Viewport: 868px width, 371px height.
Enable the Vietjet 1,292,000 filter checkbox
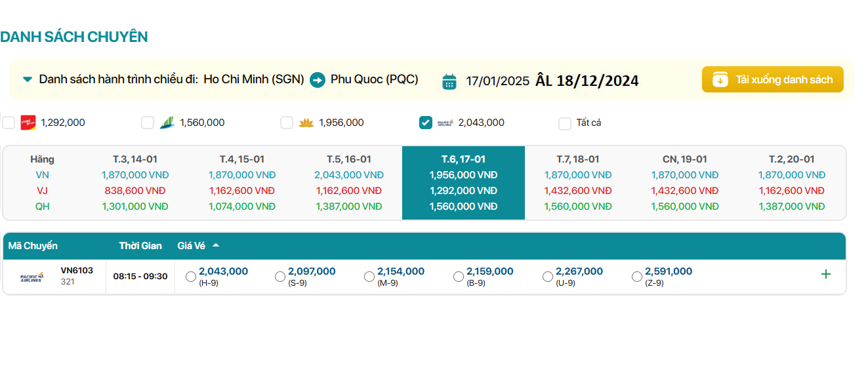(x=9, y=123)
